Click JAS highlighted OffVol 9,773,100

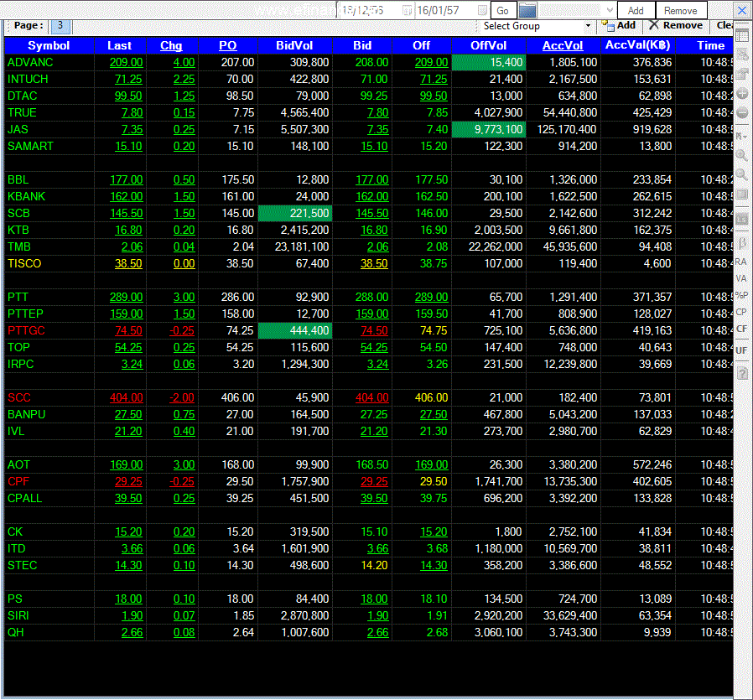(488, 130)
